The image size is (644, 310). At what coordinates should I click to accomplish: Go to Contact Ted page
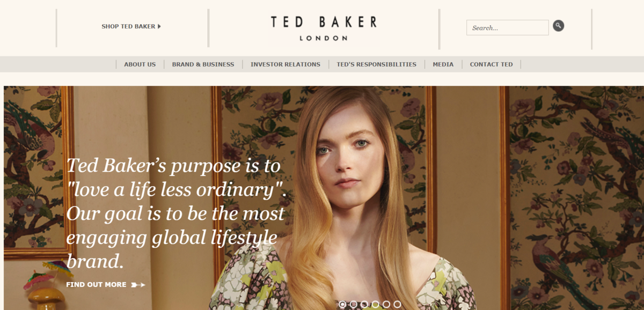pos(492,64)
